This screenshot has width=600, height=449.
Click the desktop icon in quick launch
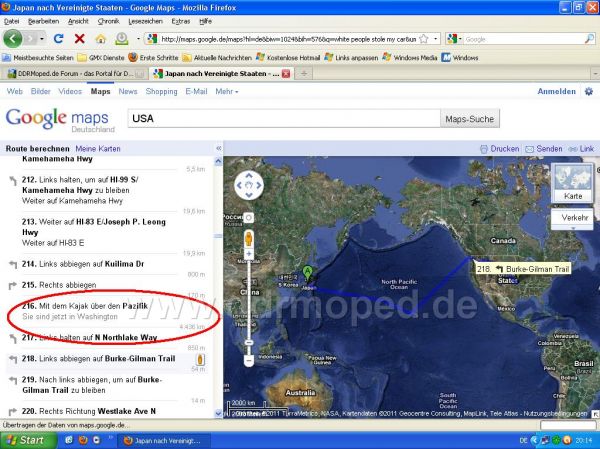click(69, 440)
